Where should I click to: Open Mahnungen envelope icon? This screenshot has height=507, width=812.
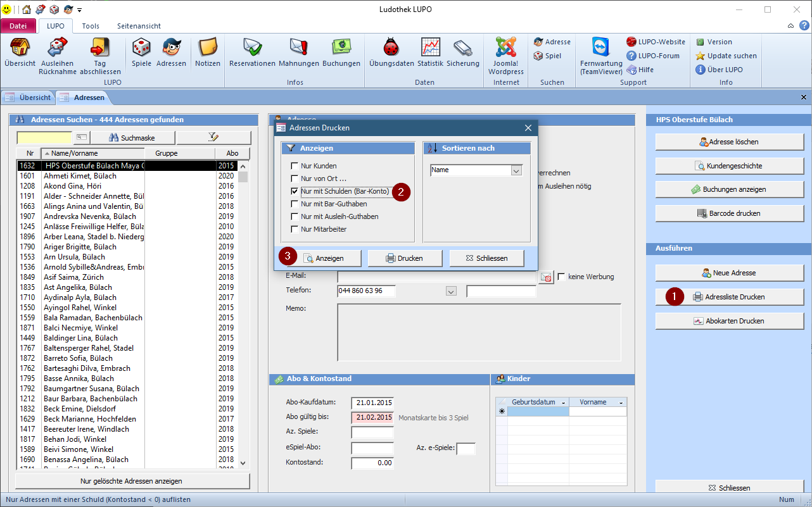point(299,53)
